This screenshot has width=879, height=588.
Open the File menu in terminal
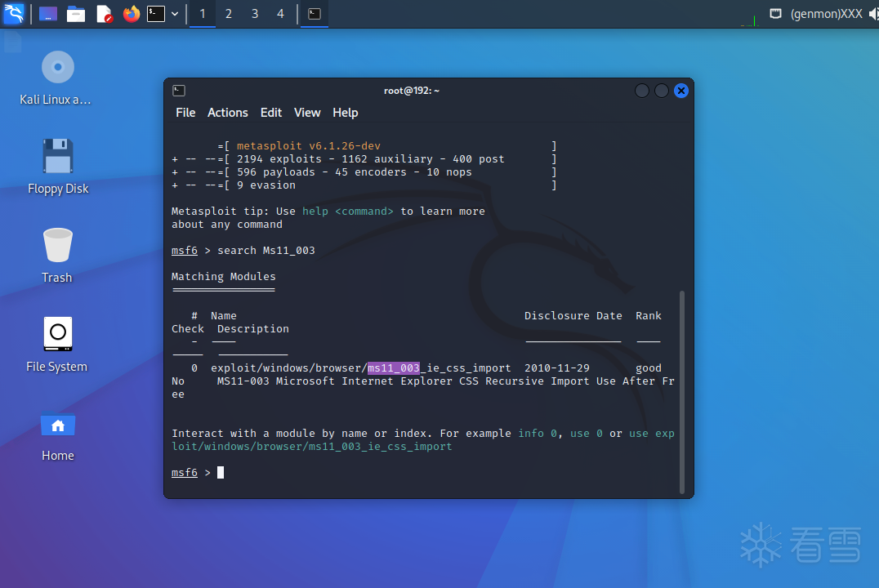pyautogui.click(x=185, y=113)
